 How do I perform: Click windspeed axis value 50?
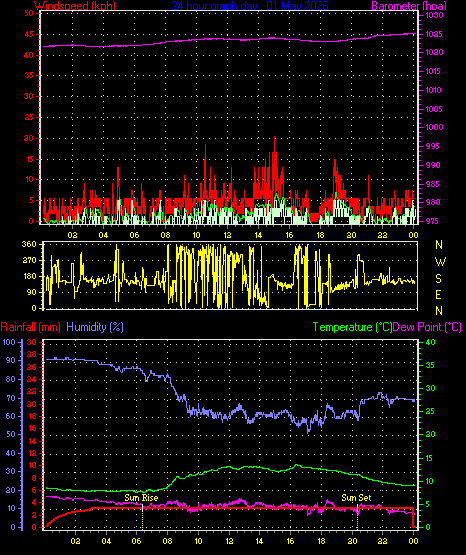(x=29, y=13)
